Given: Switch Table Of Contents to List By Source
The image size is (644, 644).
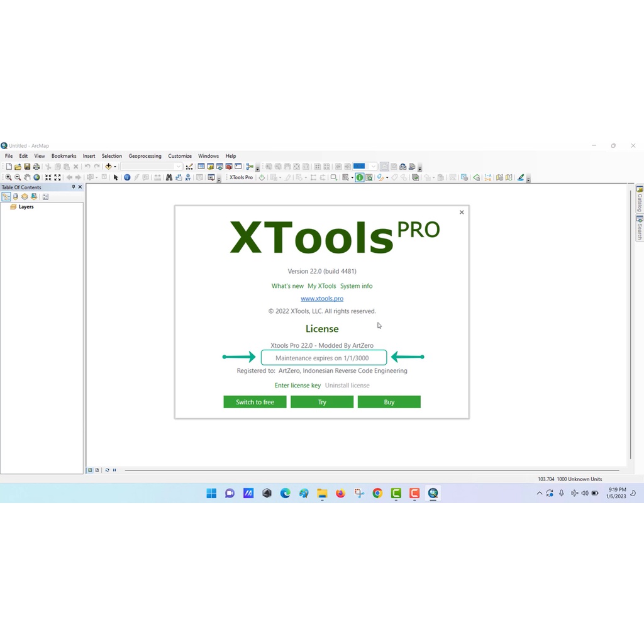Looking at the screenshot, I should click(15, 197).
